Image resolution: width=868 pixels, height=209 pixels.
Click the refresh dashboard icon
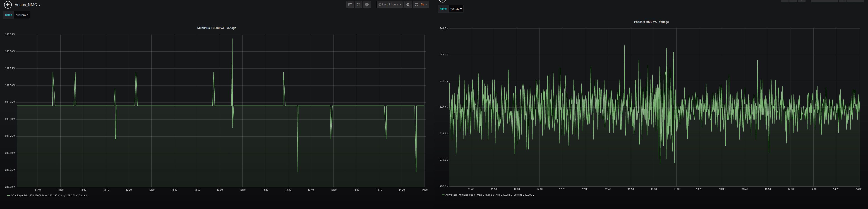pyautogui.click(x=416, y=5)
